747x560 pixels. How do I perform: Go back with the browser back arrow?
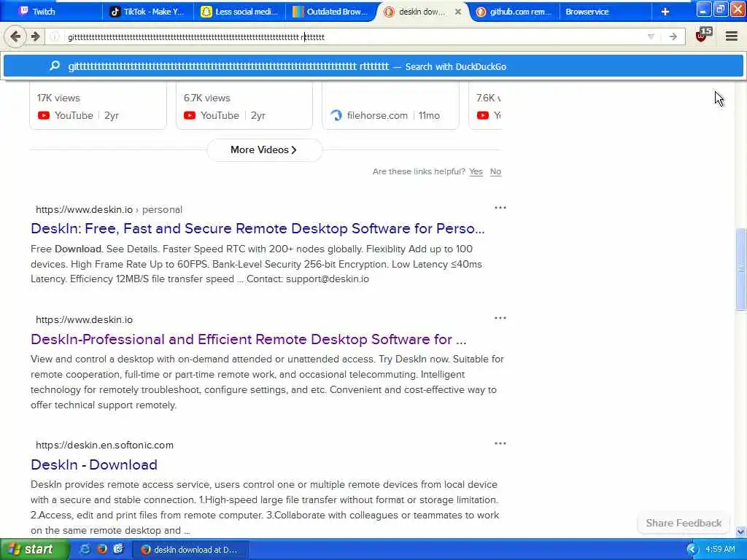tap(15, 36)
